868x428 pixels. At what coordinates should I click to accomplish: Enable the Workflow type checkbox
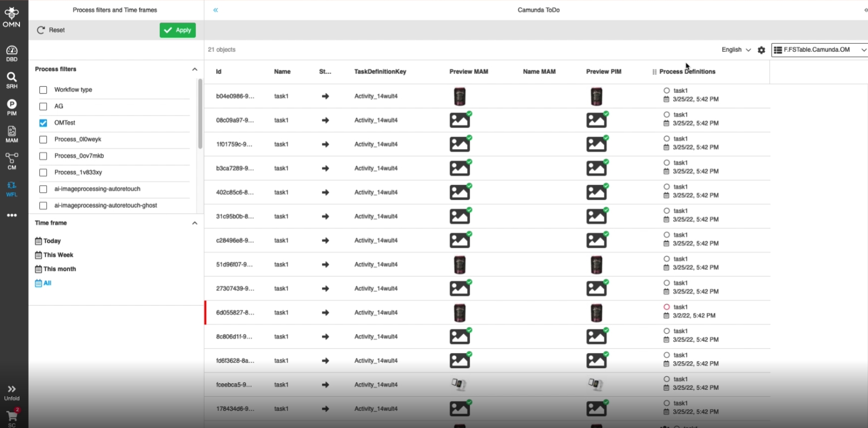click(43, 90)
